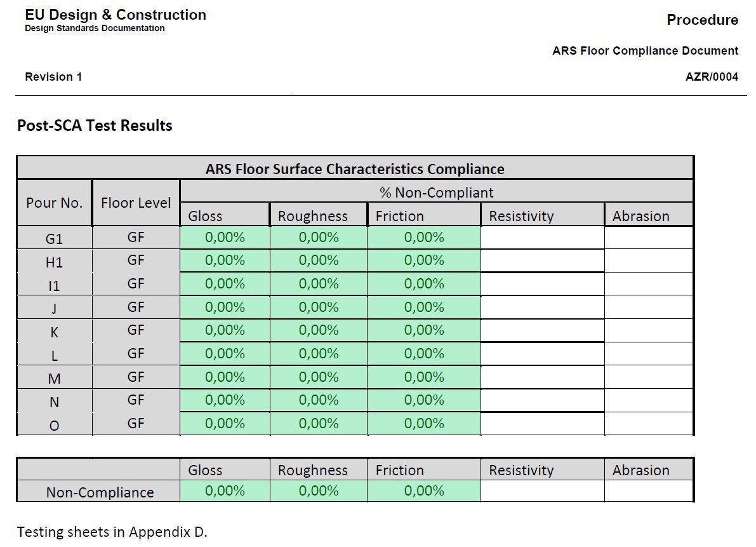The width and height of the screenshot is (756, 547).
Task: Click the Gloss value for pour N
Action: coord(225,400)
